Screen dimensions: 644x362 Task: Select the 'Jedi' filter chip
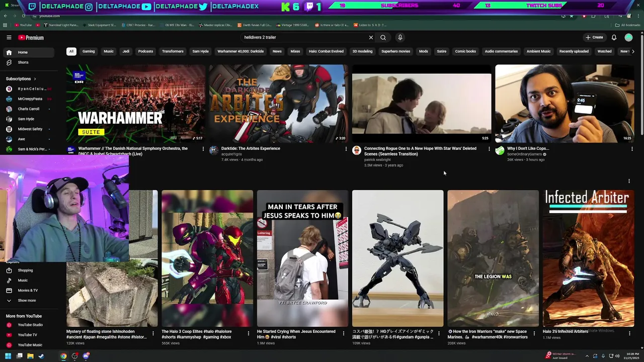(126, 51)
